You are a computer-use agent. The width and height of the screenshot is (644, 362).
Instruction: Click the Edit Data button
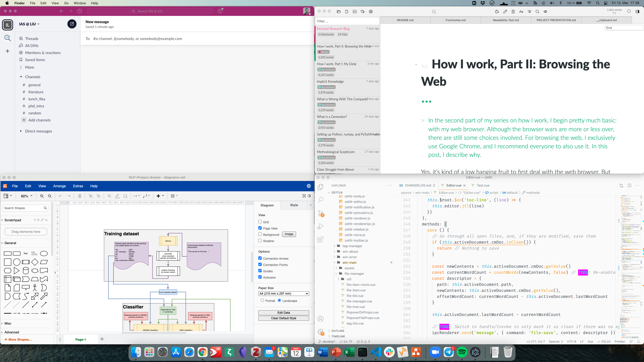click(284, 312)
